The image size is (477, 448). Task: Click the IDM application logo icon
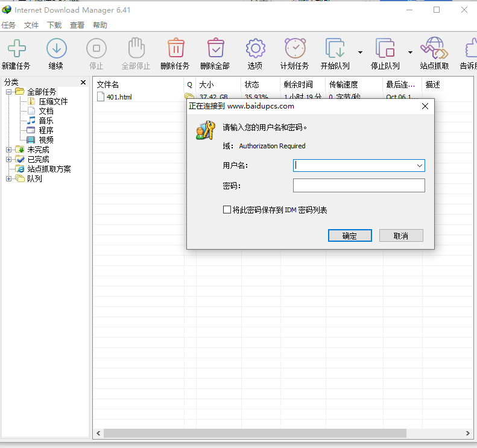coord(7,10)
